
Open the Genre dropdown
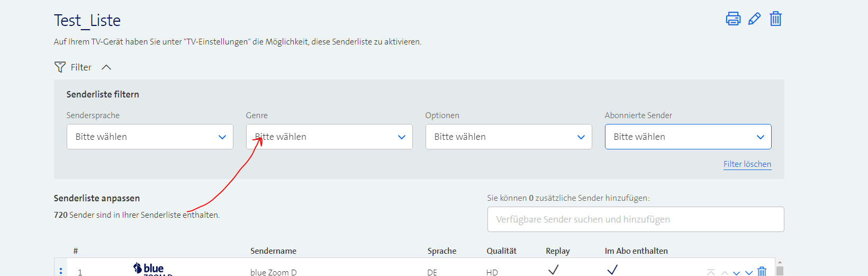click(329, 137)
